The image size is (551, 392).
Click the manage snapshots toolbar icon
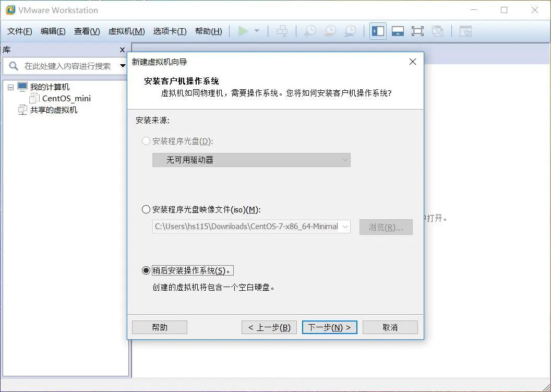click(350, 31)
